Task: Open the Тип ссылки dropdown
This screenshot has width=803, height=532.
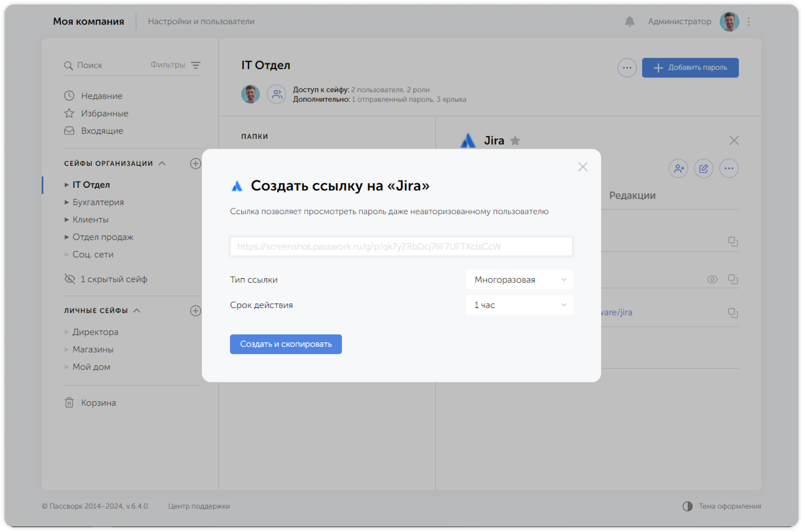Action: (x=519, y=280)
